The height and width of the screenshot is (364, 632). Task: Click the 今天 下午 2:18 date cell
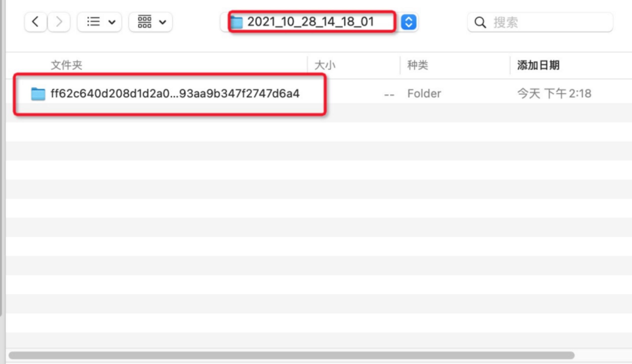554,94
